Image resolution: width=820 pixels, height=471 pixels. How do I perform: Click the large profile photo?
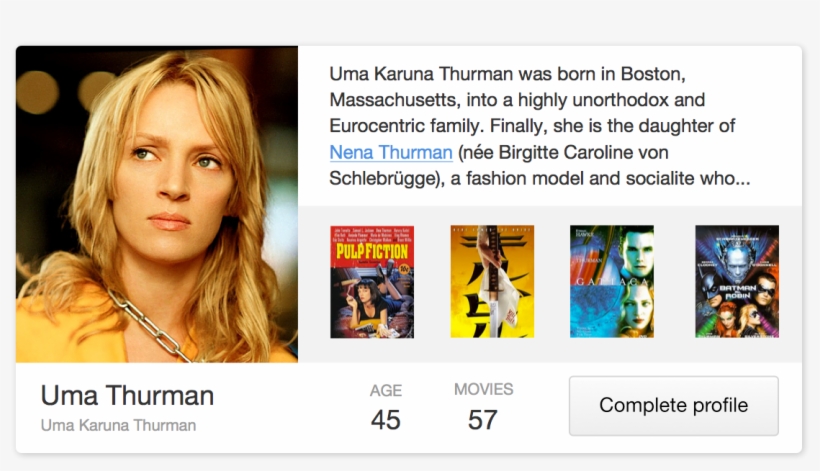tap(157, 204)
